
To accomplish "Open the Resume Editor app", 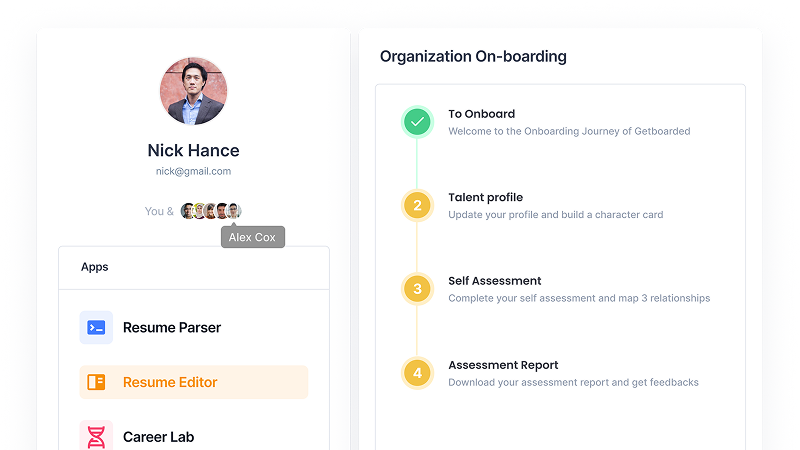I will 194,382.
